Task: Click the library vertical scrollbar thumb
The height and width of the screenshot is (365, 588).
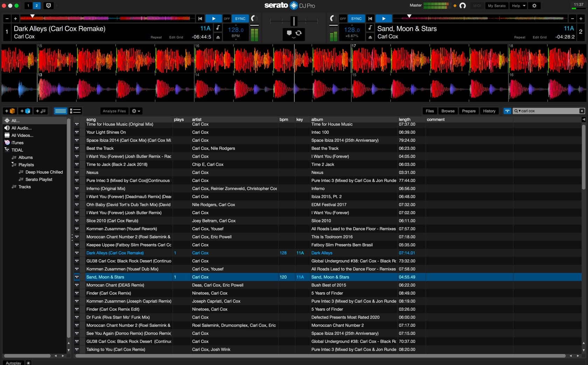Action: [583, 157]
